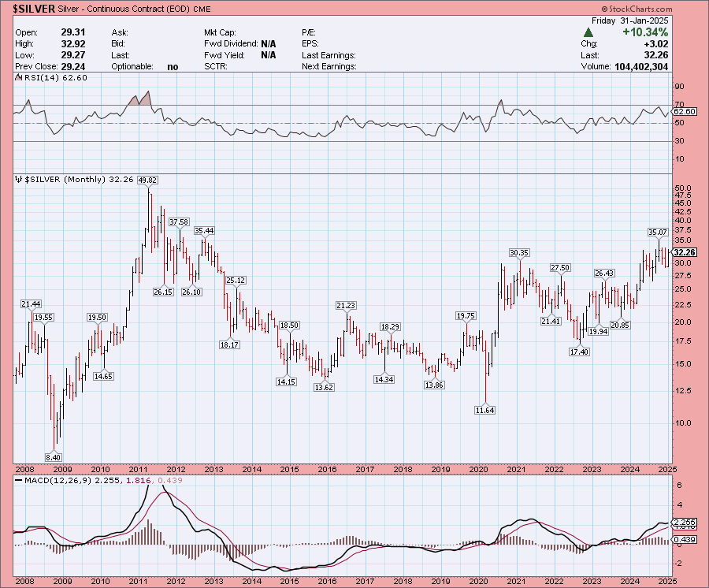Click the 26.43 price annotation
The width and height of the screenshot is (709, 588).
604,274
